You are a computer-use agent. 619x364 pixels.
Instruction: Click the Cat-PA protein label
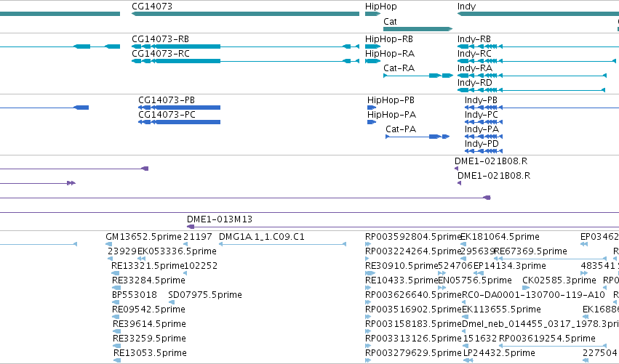(401, 129)
